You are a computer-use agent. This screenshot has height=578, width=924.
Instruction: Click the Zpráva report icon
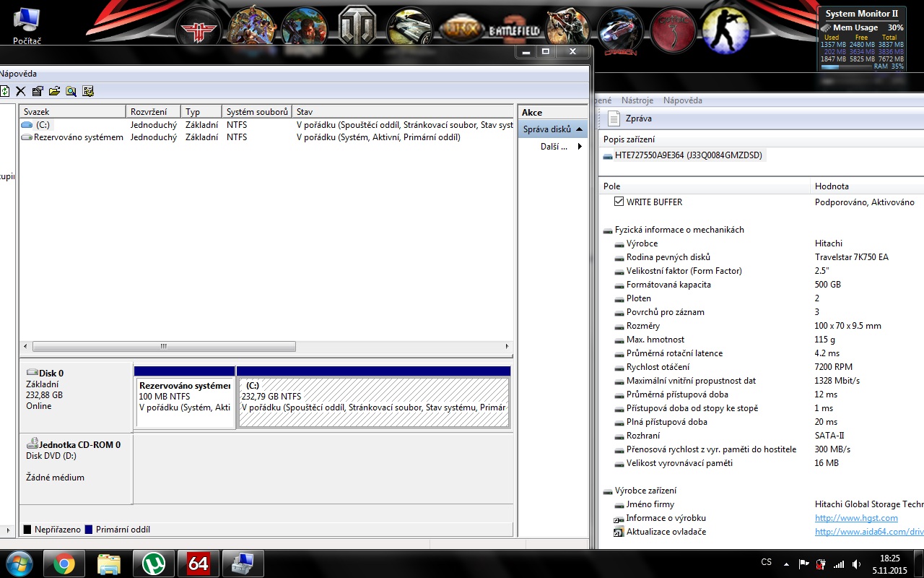click(x=614, y=118)
